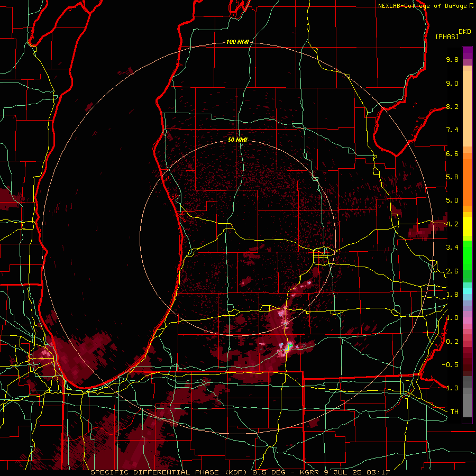Click the 2.6 scale value
This screenshot has height=476, width=476.
452,271
